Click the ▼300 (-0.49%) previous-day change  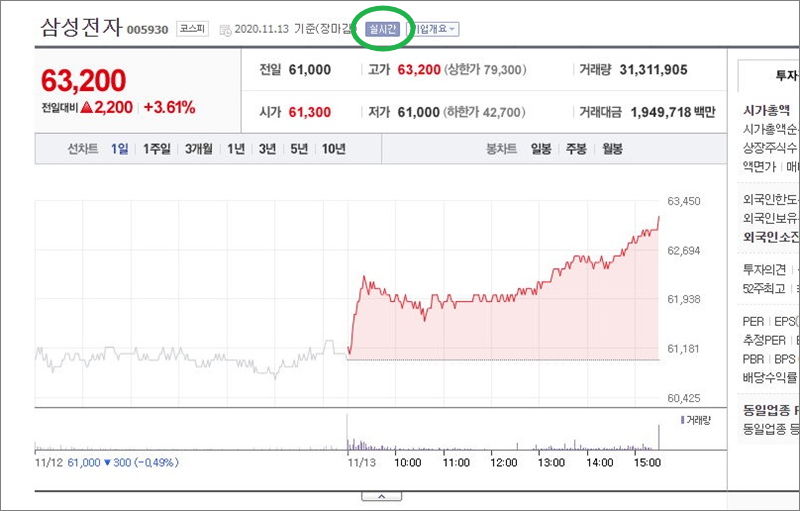point(141,463)
